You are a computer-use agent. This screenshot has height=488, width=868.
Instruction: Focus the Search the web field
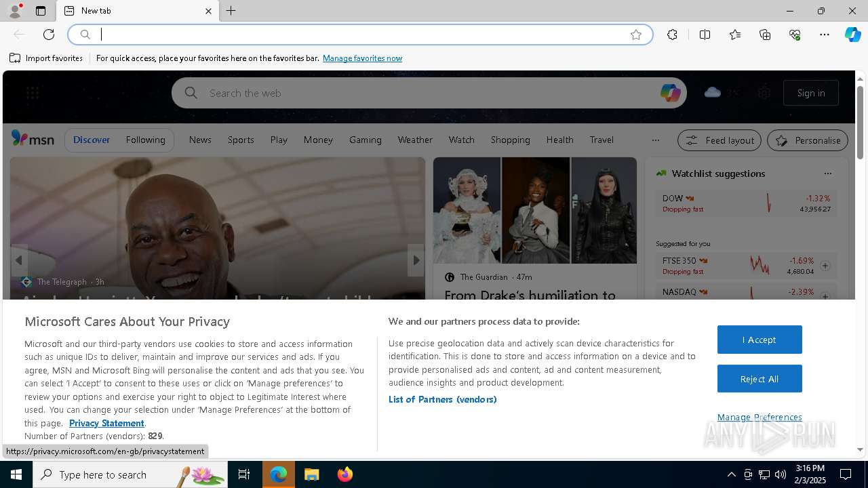point(429,93)
